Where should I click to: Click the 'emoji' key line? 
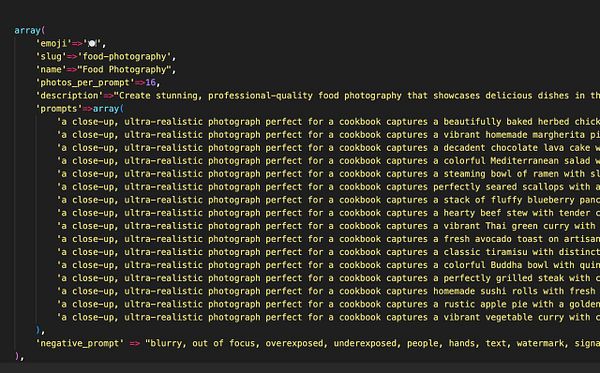coord(71,44)
